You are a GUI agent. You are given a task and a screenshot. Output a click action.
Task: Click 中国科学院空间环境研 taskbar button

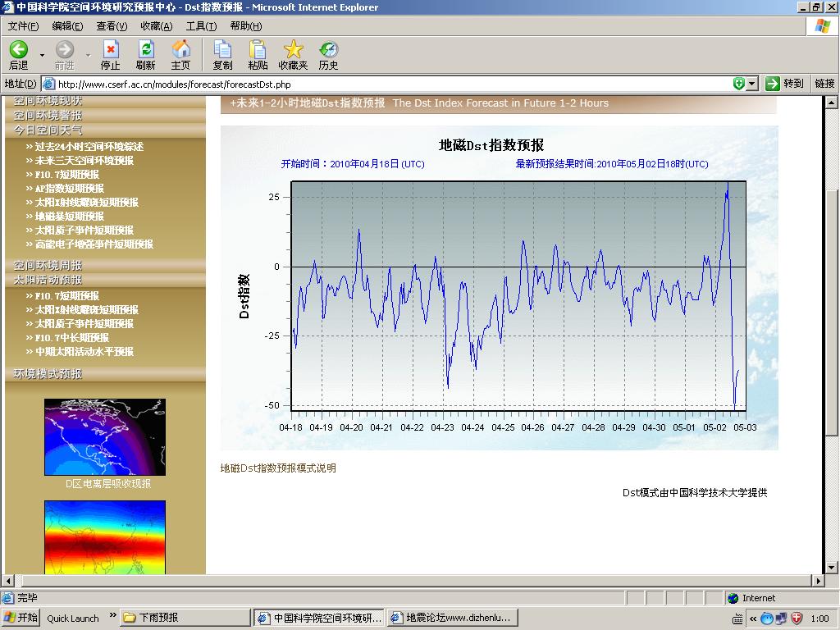click(319, 618)
